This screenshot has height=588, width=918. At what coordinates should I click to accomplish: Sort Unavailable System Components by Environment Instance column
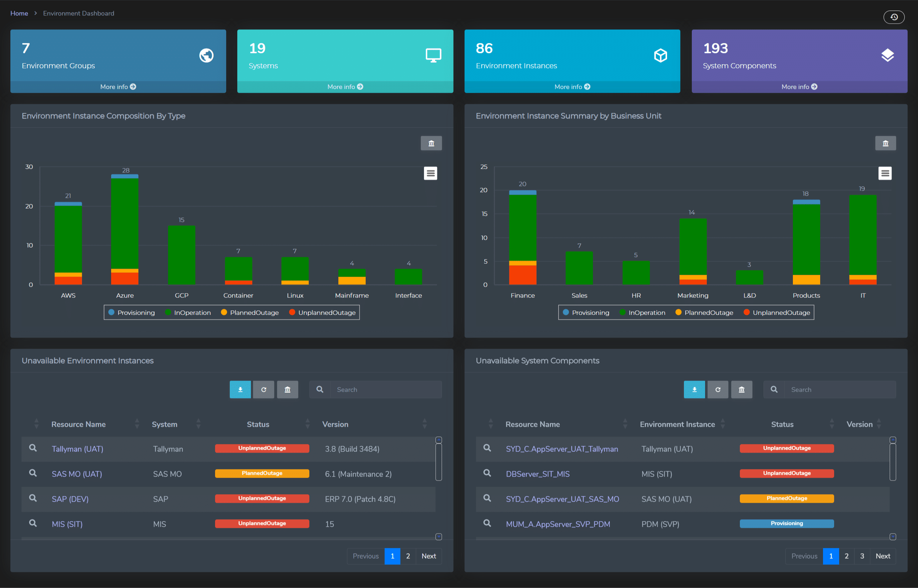click(677, 424)
